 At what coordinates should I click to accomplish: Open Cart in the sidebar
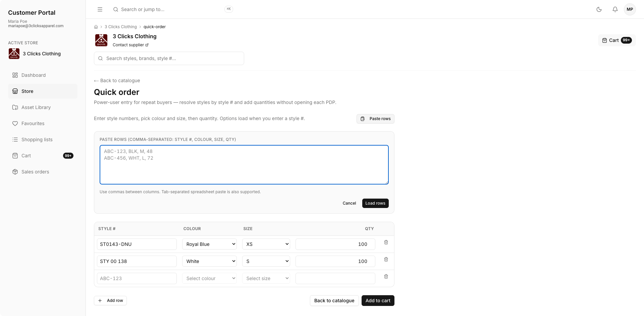(43, 156)
